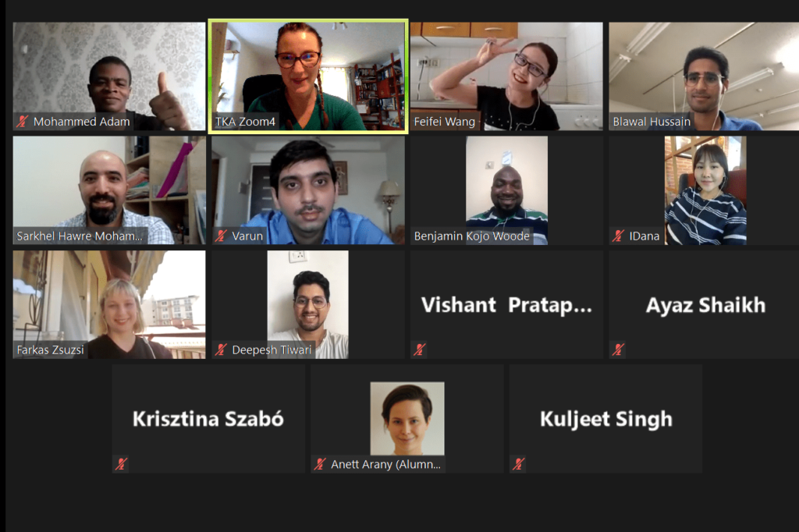This screenshot has height=532, width=799.
Task: Select Blawal Hussain's video tile
Action: click(x=704, y=76)
